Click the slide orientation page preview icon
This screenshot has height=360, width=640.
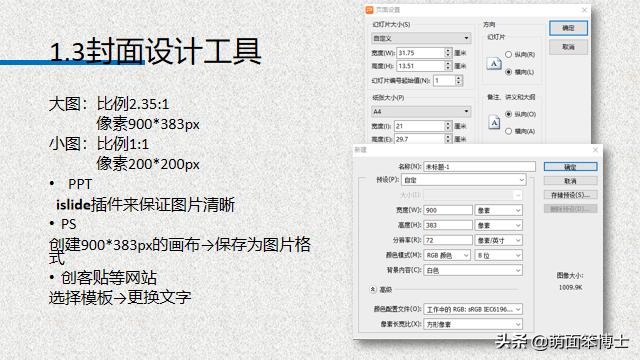(x=494, y=64)
